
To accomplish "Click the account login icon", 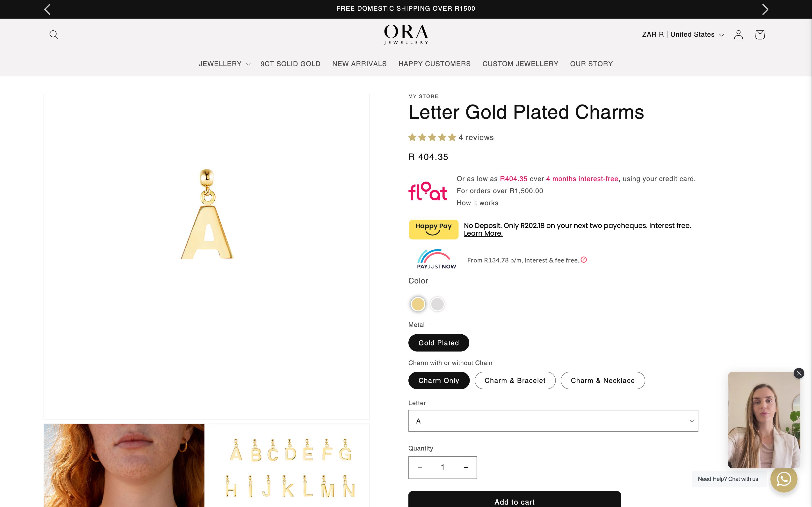I will [738, 35].
